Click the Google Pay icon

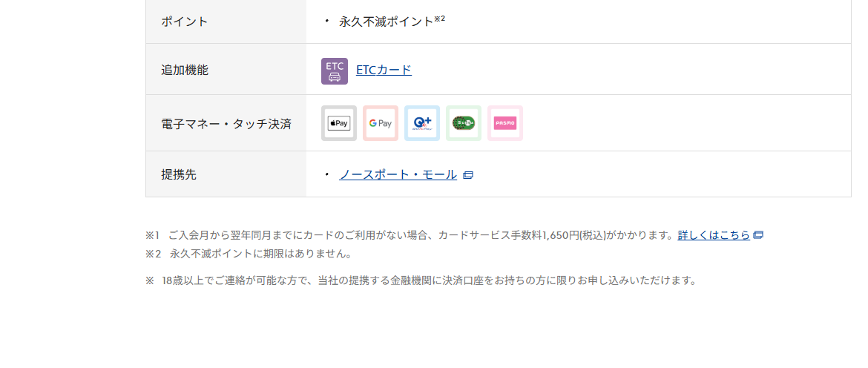(381, 123)
